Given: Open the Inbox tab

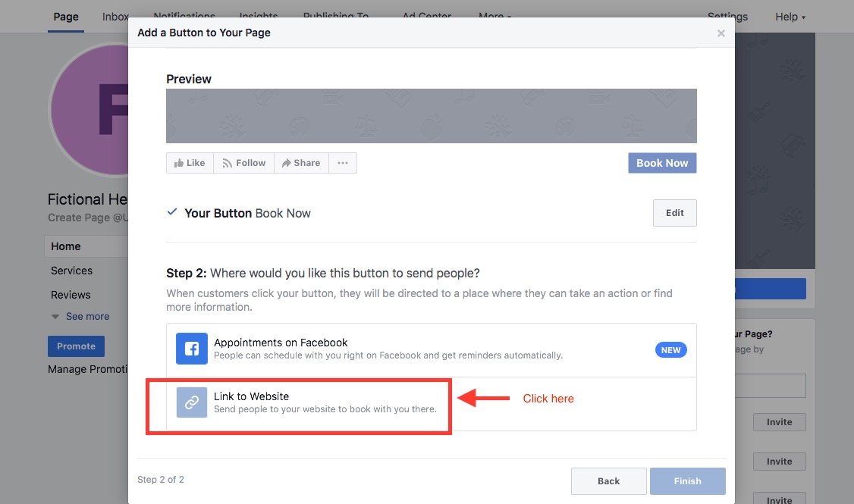Looking at the screenshot, I should tap(115, 17).
